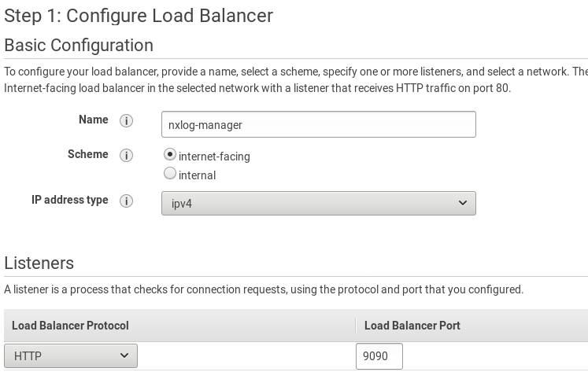Image resolution: width=588 pixels, height=372 pixels.
Task: Click the Name field label
Action: pos(93,120)
